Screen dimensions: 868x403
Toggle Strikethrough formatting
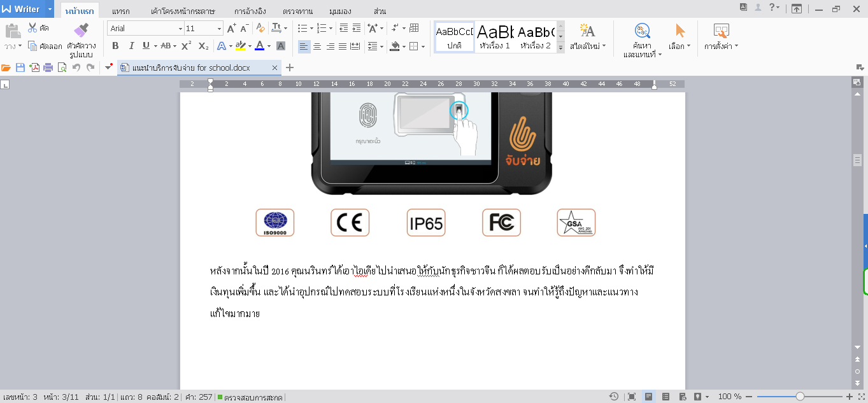coord(165,46)
